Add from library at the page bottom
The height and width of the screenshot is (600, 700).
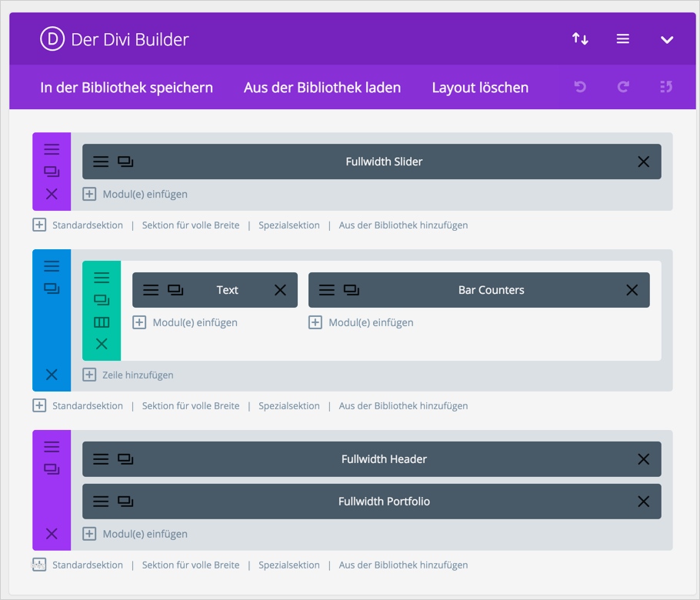[x=403, y=565]
